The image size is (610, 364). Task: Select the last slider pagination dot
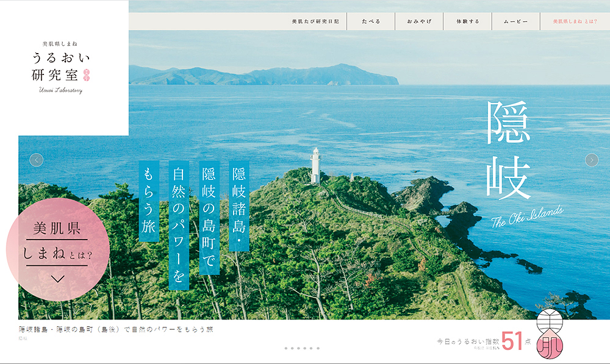pyautogui.click(x=318, y=348)
